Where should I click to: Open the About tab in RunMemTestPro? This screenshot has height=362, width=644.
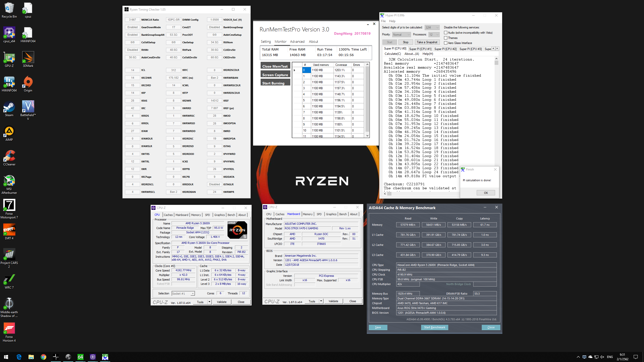click(313, 42)
